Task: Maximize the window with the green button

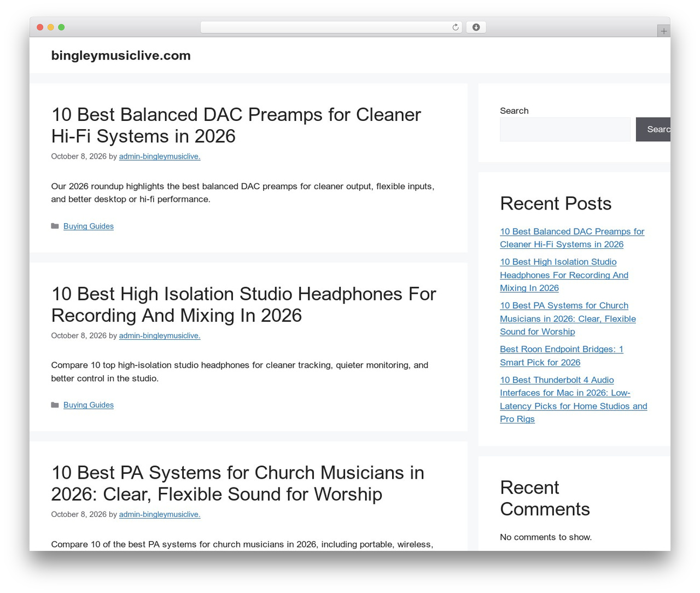Action: coord(61,27)
